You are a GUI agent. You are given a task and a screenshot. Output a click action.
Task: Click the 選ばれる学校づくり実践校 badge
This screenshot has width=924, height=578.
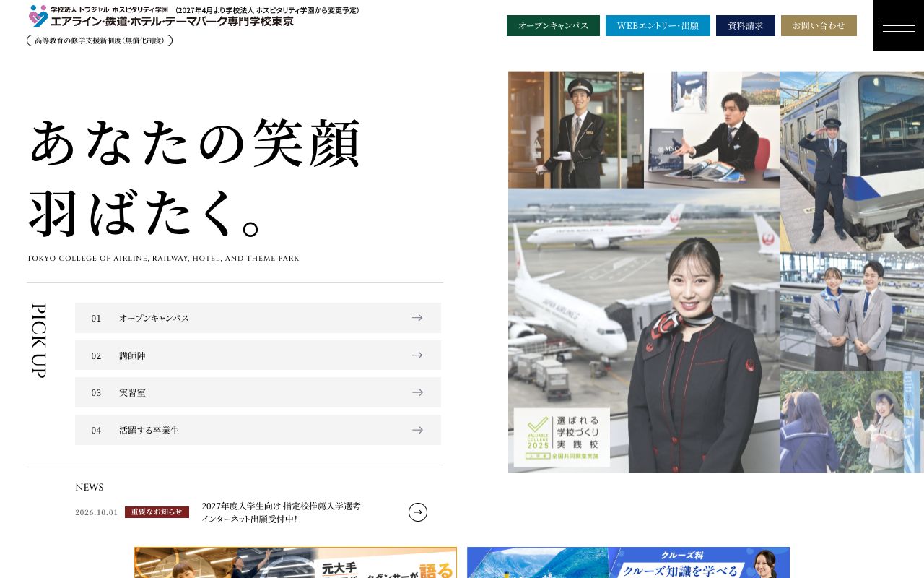click(x=562, y=437)
